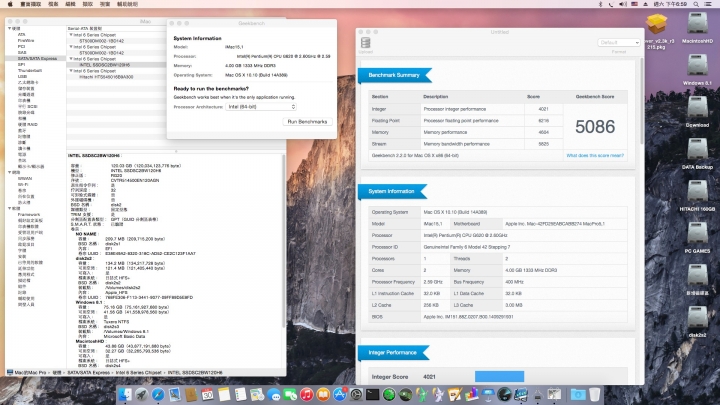Collapse the Hardware section in the sidebar

[9, 28]
